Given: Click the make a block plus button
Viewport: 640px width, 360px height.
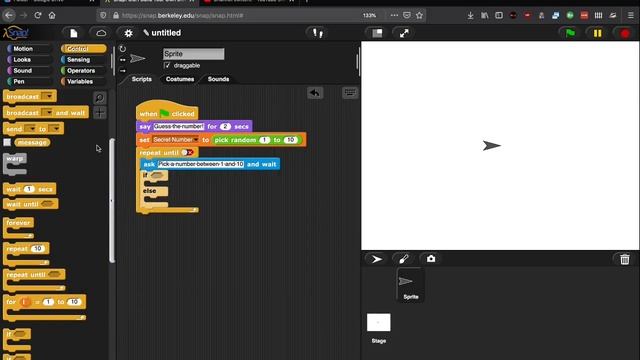Looking at the screenshot, I should (x=100, y=113).
